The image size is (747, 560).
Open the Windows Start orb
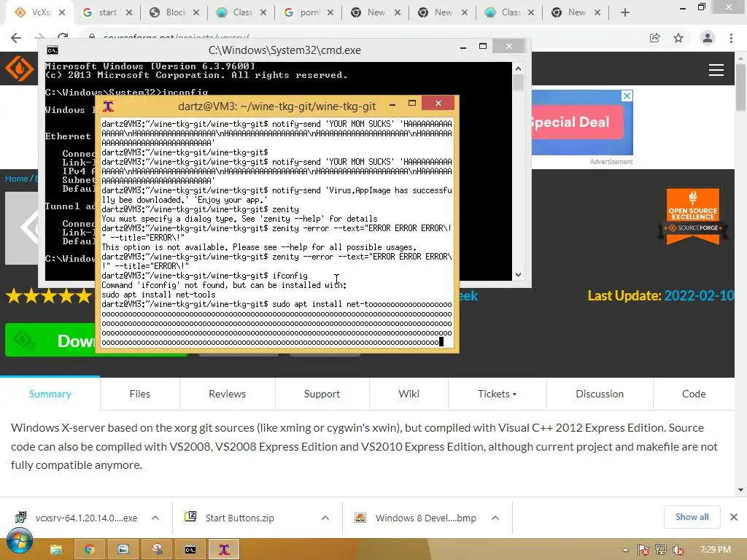(20, 542)
